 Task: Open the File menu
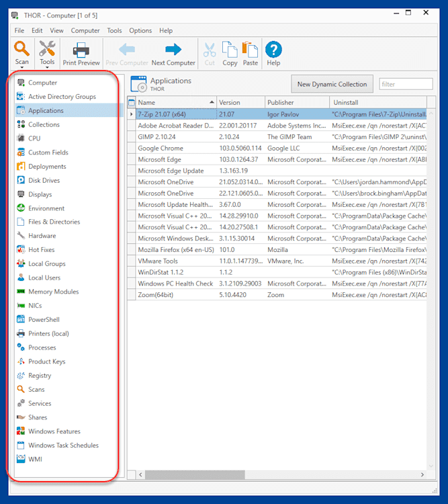19,30
